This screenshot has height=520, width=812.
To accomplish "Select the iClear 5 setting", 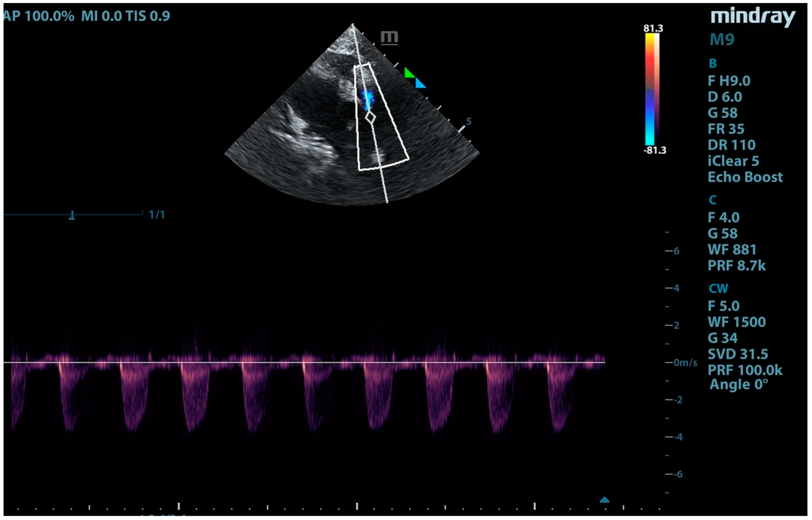I will (x=733, y=161).
